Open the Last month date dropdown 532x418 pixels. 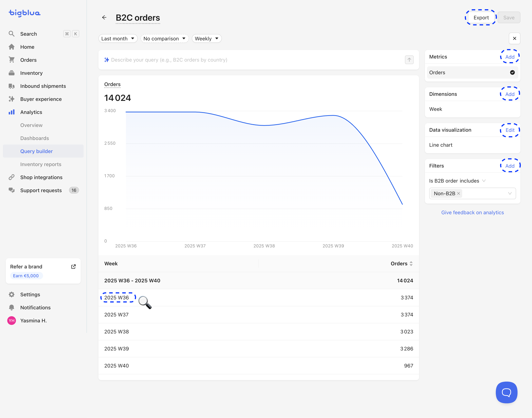[118, 38]
